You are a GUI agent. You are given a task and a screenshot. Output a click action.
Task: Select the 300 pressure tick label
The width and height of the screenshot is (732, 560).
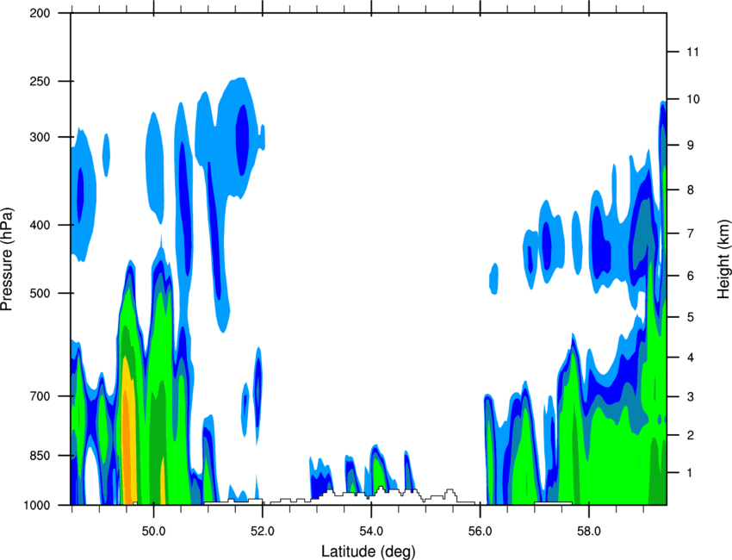click(x=40, y=137)
